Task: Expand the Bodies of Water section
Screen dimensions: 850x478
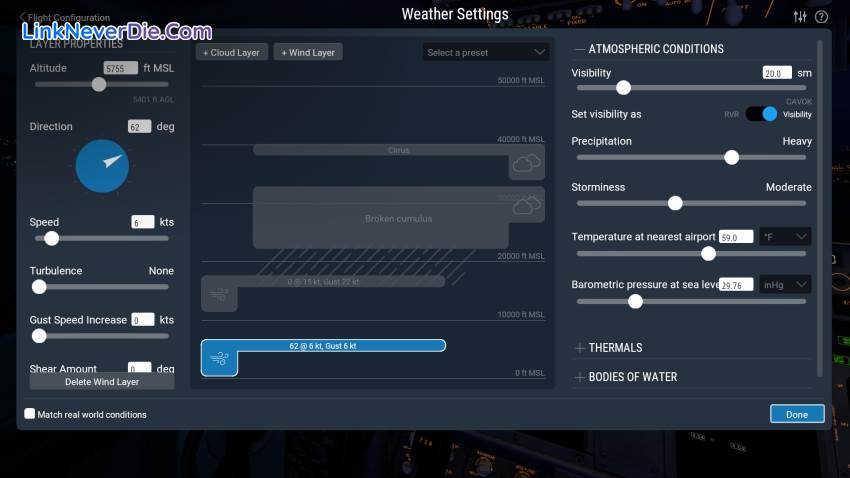Action: (580, 377)
